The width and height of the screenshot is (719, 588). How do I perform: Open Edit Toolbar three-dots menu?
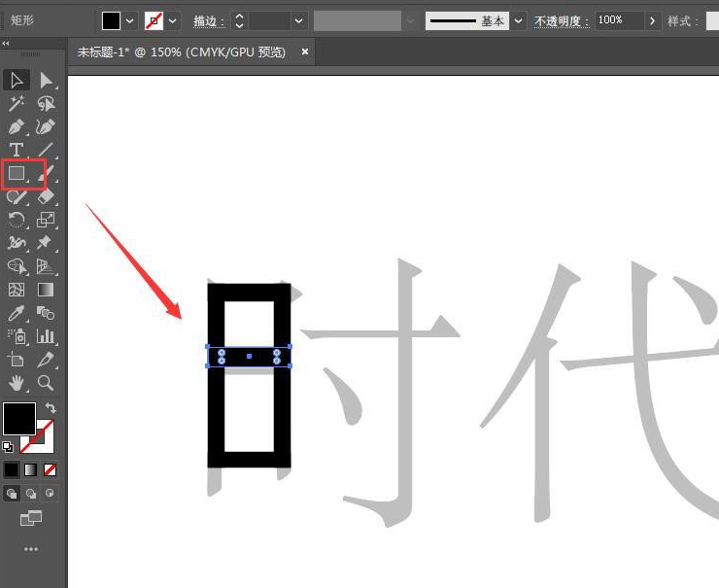tap(31, 549)
